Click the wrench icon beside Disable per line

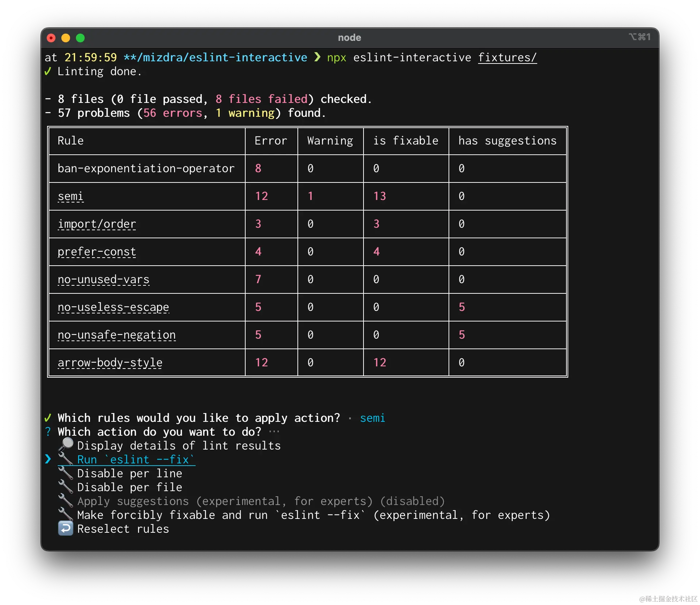tap(66, 473)
